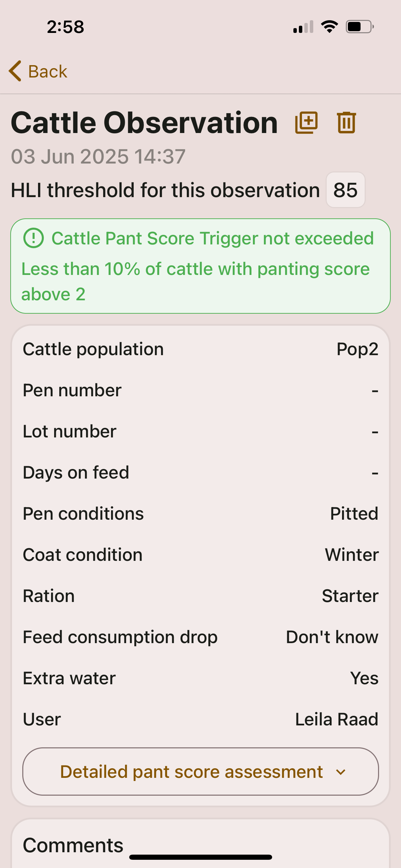Tap the Comments section heading
Viewport: 401px width, 868px height.
[73, 845]
